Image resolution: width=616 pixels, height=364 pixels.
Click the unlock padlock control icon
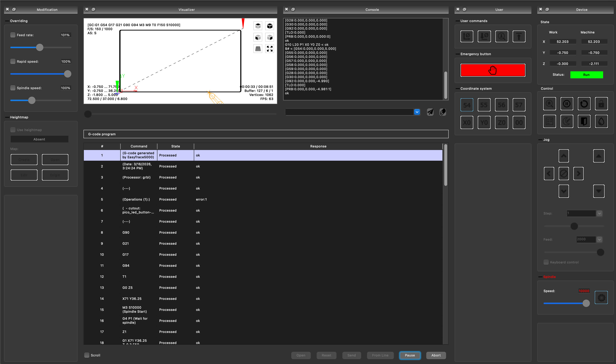(x=601, y=104)
